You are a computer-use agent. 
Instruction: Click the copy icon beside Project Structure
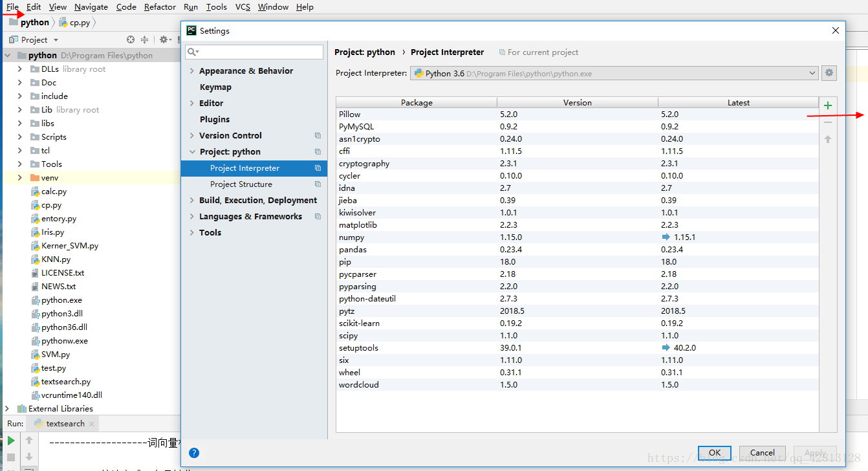pos(318,184)
